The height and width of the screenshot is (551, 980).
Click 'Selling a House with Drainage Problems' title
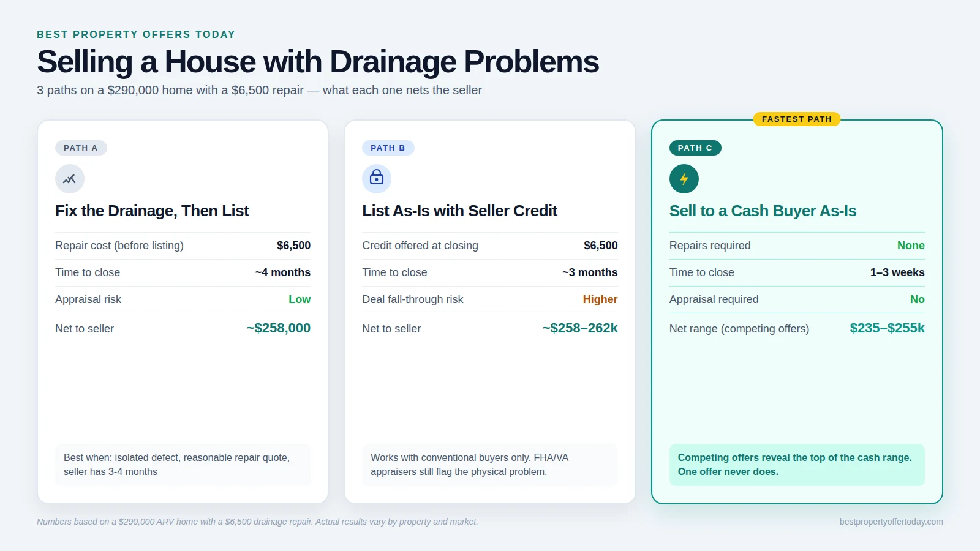(x=318, y=62)
